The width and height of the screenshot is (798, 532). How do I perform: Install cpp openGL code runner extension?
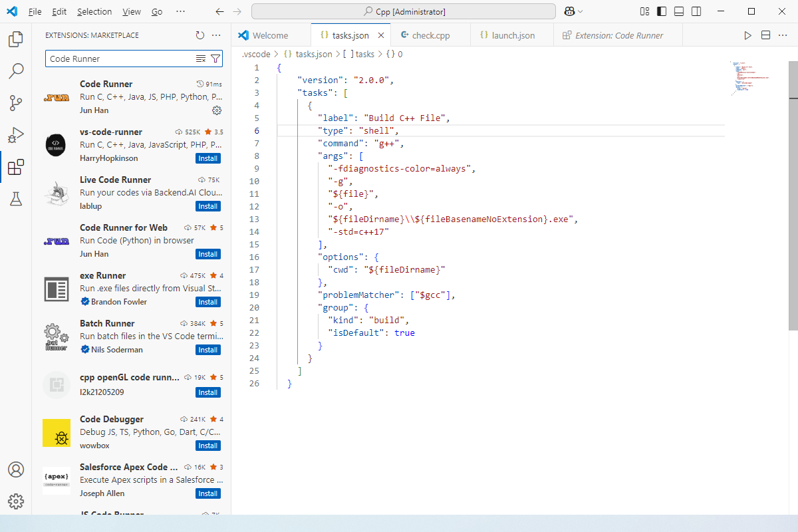point(208,392)
